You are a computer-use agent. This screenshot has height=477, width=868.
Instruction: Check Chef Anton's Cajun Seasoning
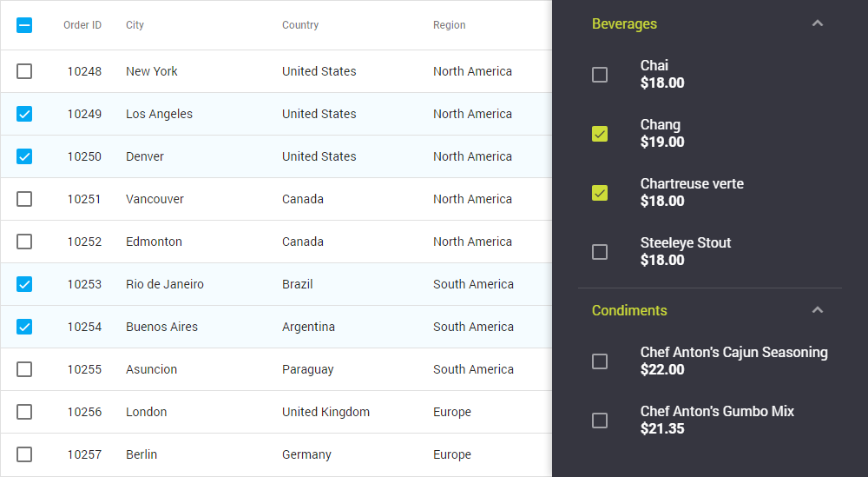[600, 361]
